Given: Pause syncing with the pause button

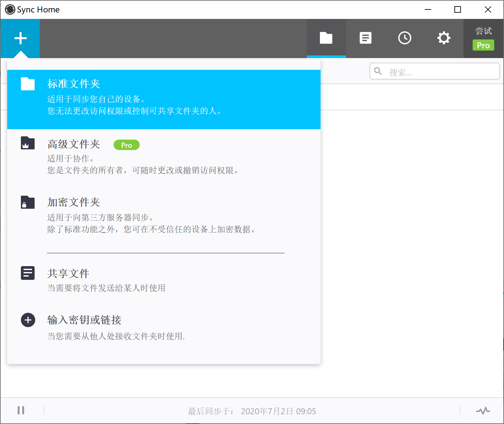Looking at the screenshot, I should (21, 410).
